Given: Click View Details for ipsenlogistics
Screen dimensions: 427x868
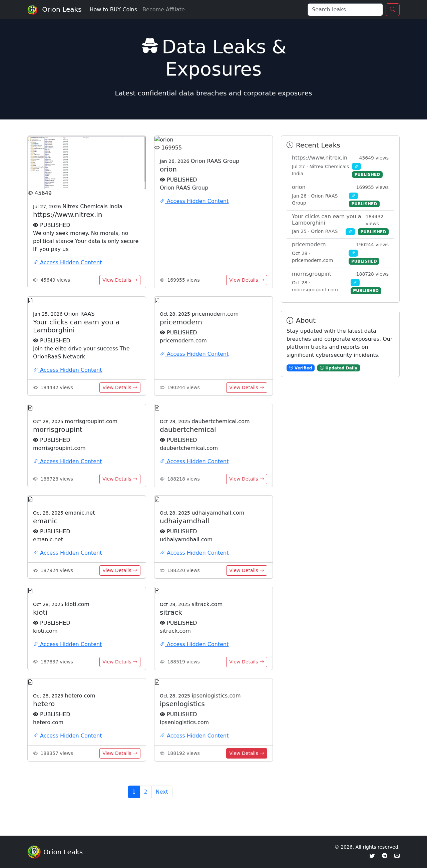Looking at the screenshot, I should click(x=247, y=753).
